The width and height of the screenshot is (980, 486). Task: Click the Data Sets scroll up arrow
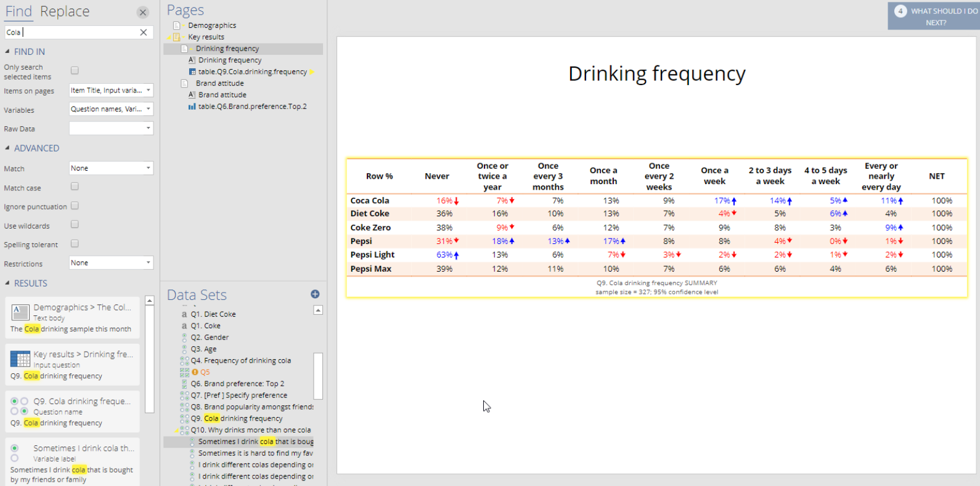coord(318,310)
